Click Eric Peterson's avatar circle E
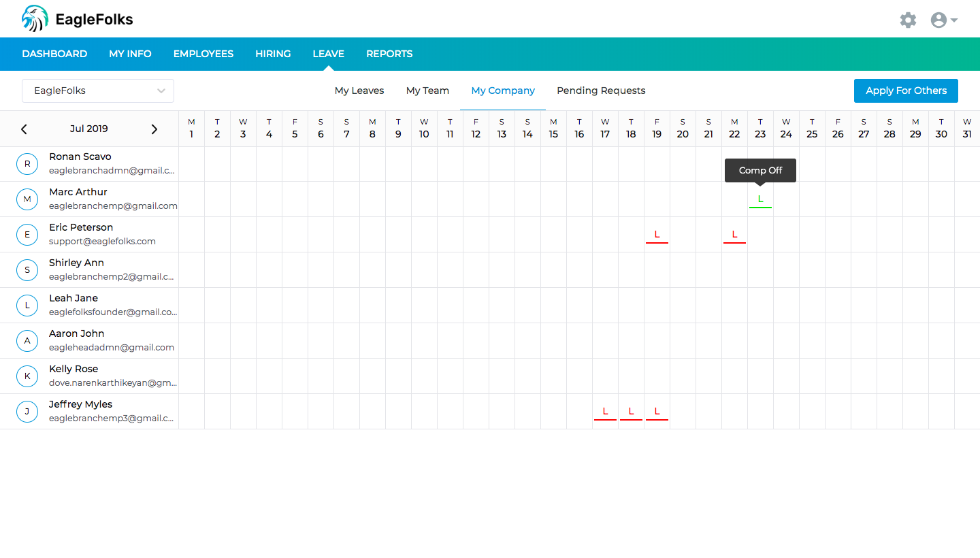The height and width of the screenshot is (558, 980). tap(27, 235)
